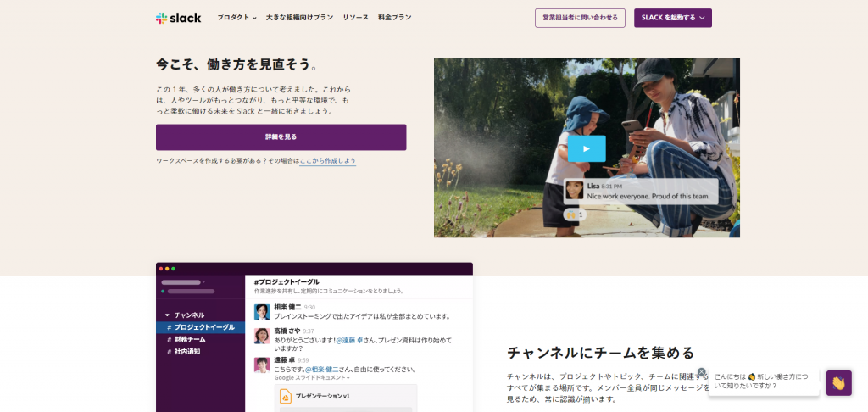Viewport: 868px width, 412px height.
Task: Play the hero video
Action: coord(587,148)
